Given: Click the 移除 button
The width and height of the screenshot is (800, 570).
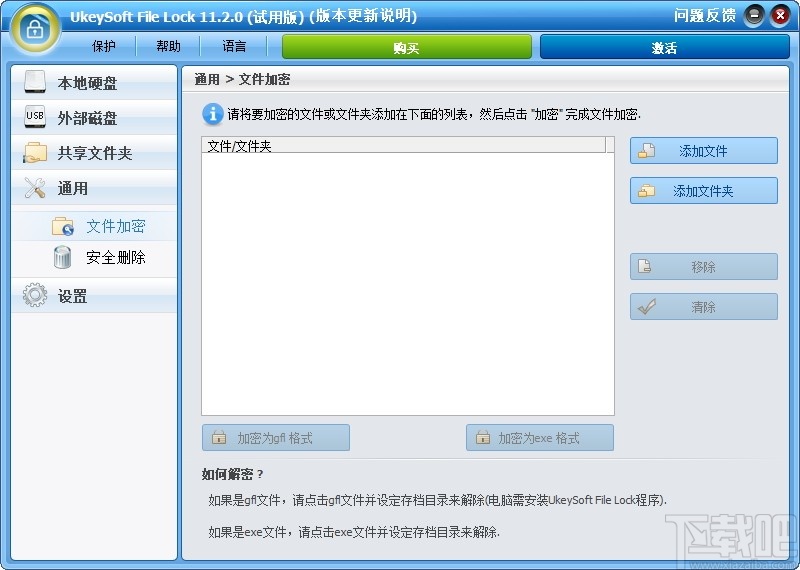Looking at the screenshot, I should click(704, 266).
